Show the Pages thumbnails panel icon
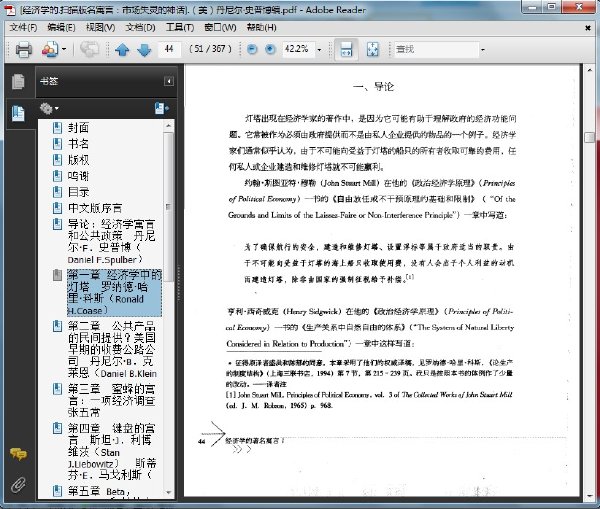Viewport: 600px width, 509px height. [18, 82]
